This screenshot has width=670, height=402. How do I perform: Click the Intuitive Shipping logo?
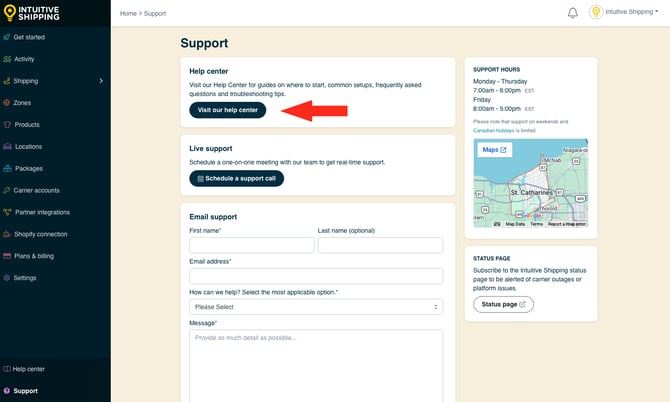(31, 13)
